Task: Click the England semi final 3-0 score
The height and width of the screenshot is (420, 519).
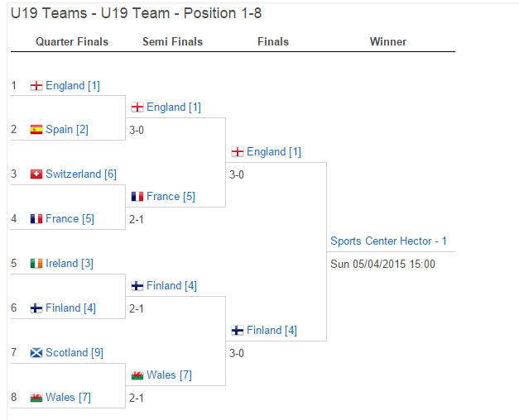Action: pos(137,131)
